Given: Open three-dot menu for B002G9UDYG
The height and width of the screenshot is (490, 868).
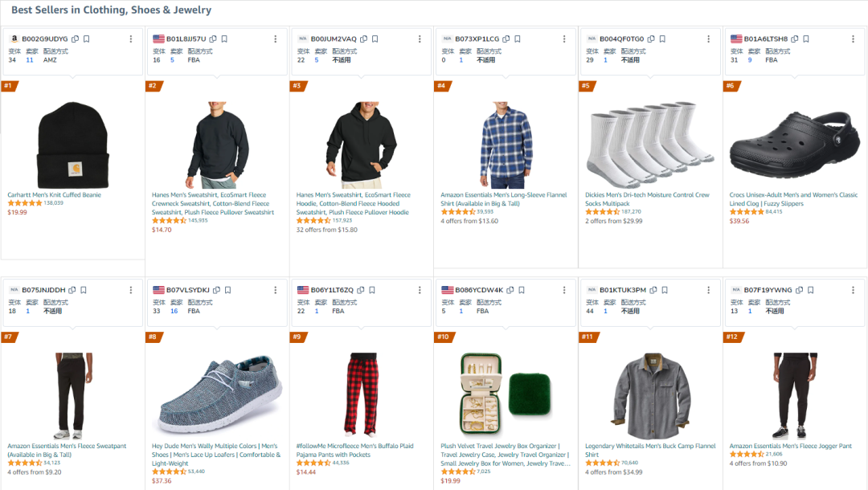Looking at the screenshot, I should pos(131,39).
